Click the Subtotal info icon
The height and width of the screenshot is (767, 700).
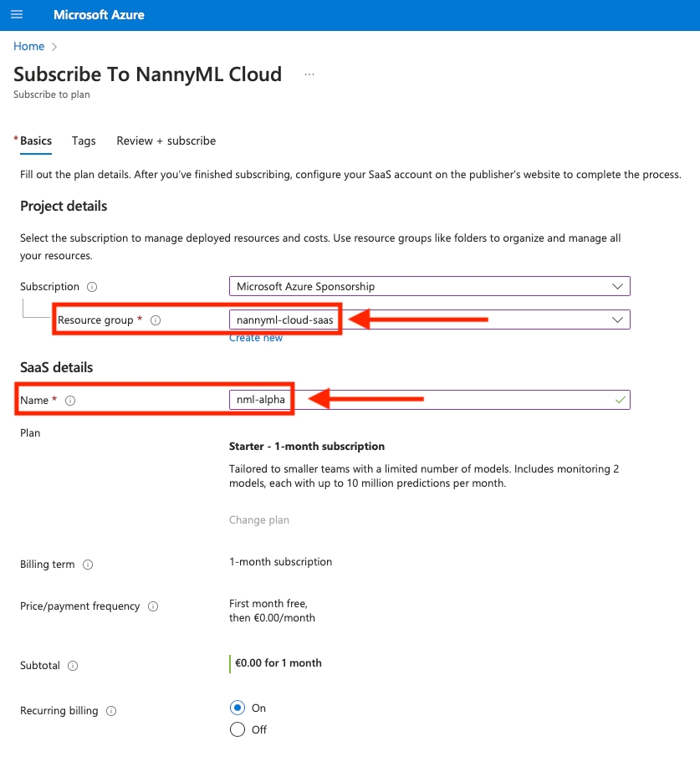tap(73, 666)
